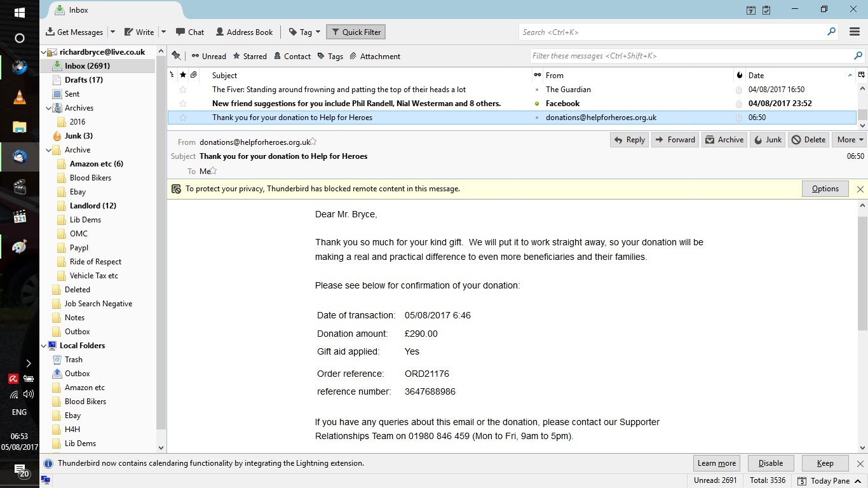This screenshot has width=868, height=488.
Task: Forward the current message
Action: tap(675, 140)
